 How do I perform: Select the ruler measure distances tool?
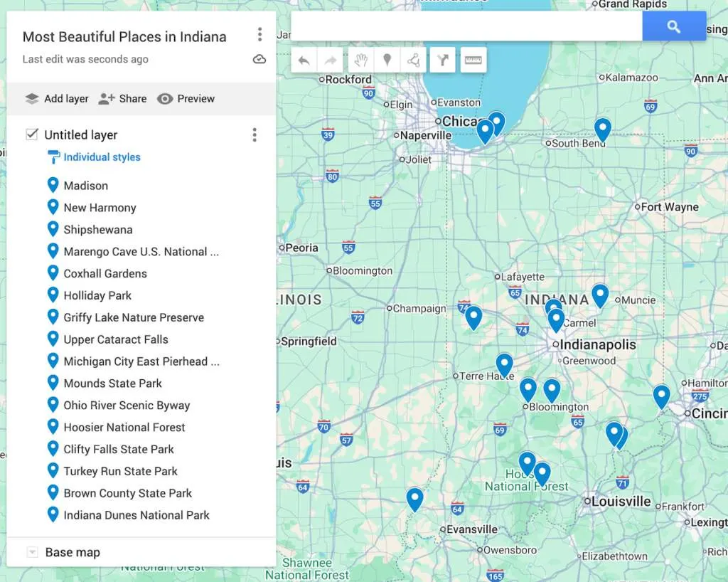473,60
